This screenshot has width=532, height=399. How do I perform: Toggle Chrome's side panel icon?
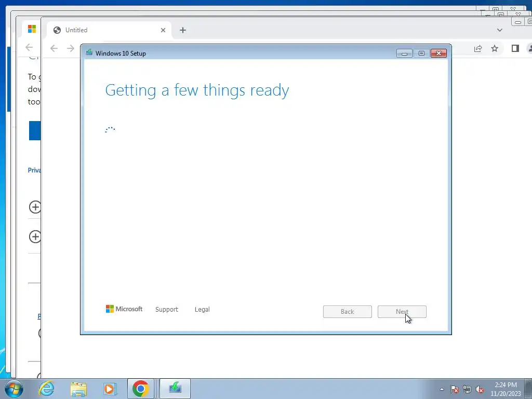coord(515,48)
